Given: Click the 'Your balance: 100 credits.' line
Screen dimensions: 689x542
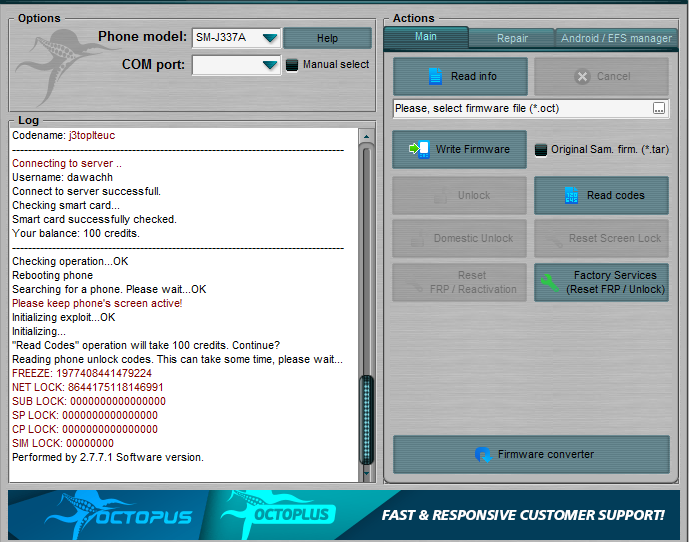Looking at the screenshot, I should [x=76, y=233].
